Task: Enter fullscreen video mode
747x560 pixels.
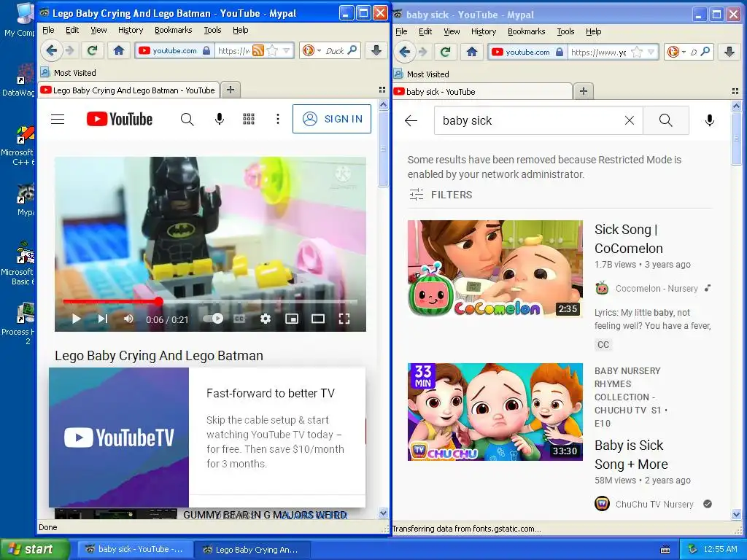Action: [x=344, y=319]
